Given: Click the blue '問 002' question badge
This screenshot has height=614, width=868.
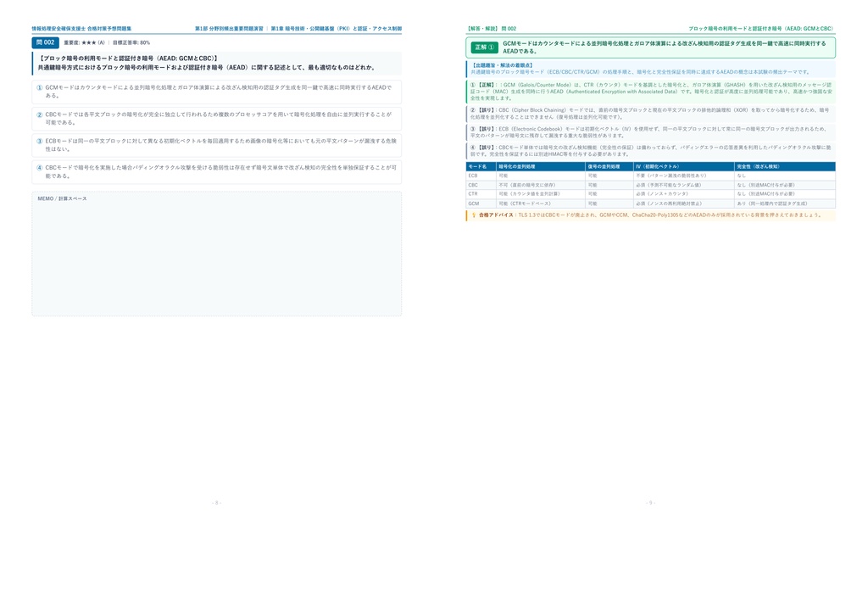Looking at the screenshot, I should (x=46, y=42).
